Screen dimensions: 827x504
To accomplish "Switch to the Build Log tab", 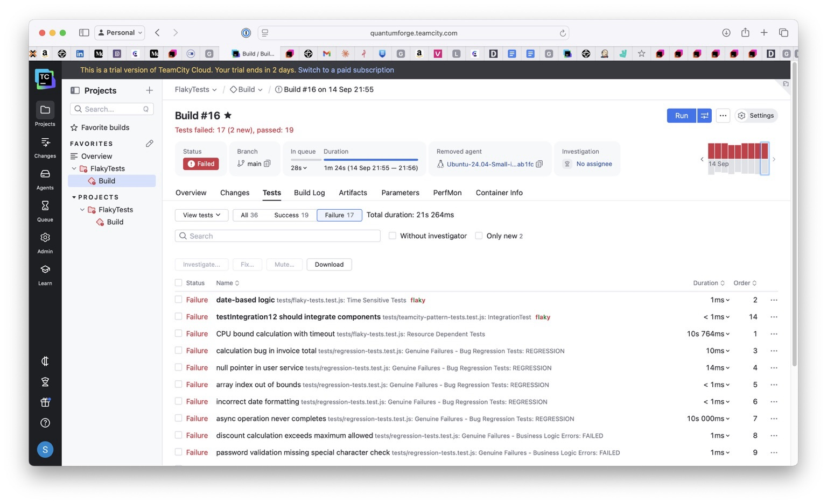I will [309, 193].
